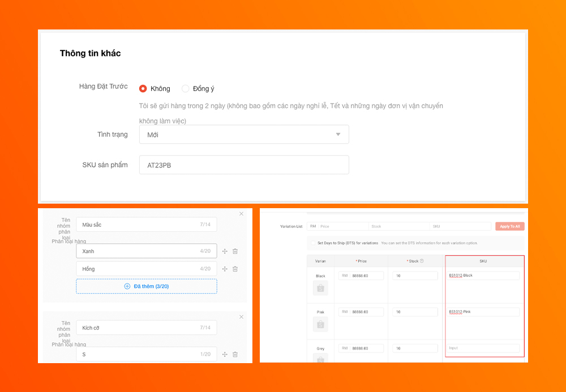This screenshot has width=566, height=392.
Task: Close the "Màu sắc" variation group
Action: (241, 214)
